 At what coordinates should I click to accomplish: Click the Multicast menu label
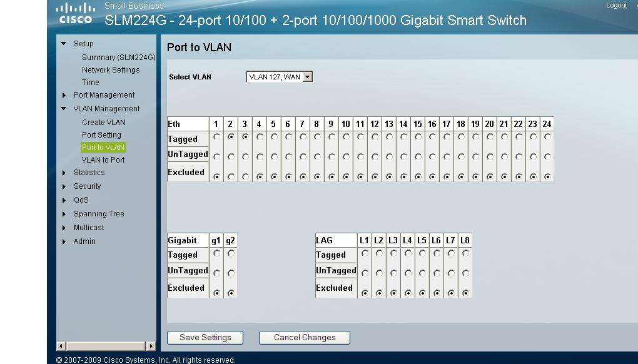89,228
